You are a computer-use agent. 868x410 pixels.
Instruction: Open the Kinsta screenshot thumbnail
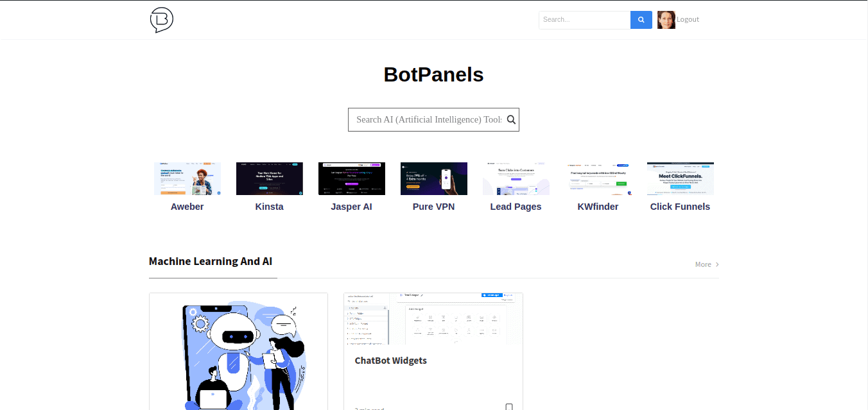(x=270, y=178)
